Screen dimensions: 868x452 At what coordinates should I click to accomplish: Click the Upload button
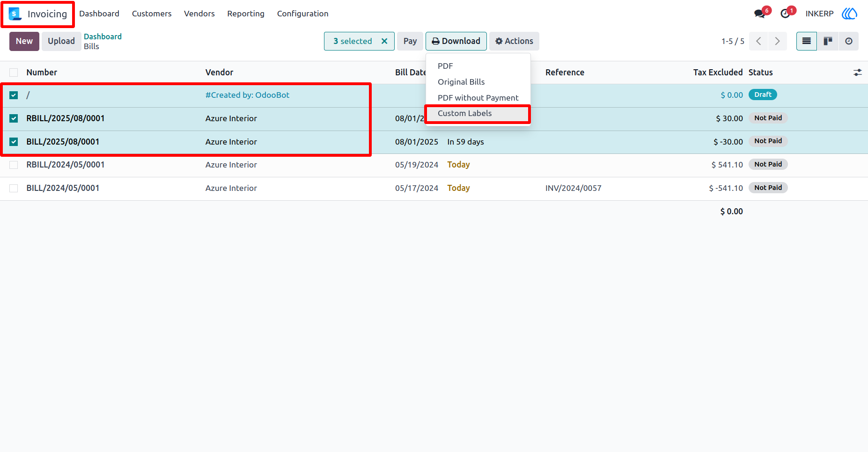click(x=61, y=41)
